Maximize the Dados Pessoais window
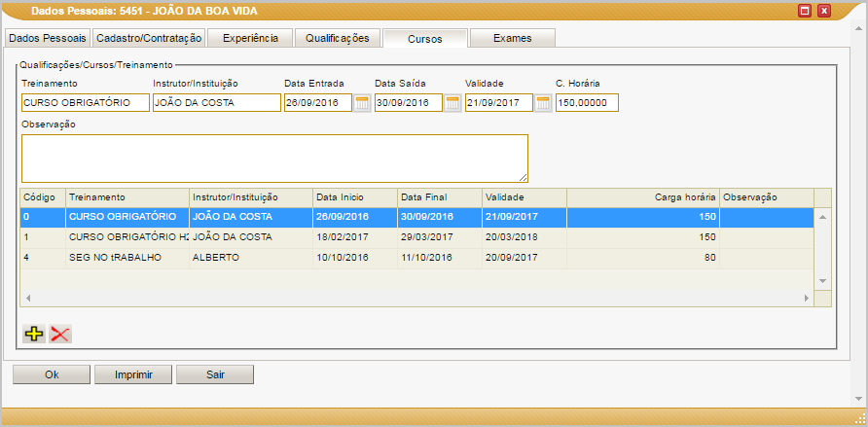The width and height of the screenshot is (868, 427). click(x=805, y=11)
